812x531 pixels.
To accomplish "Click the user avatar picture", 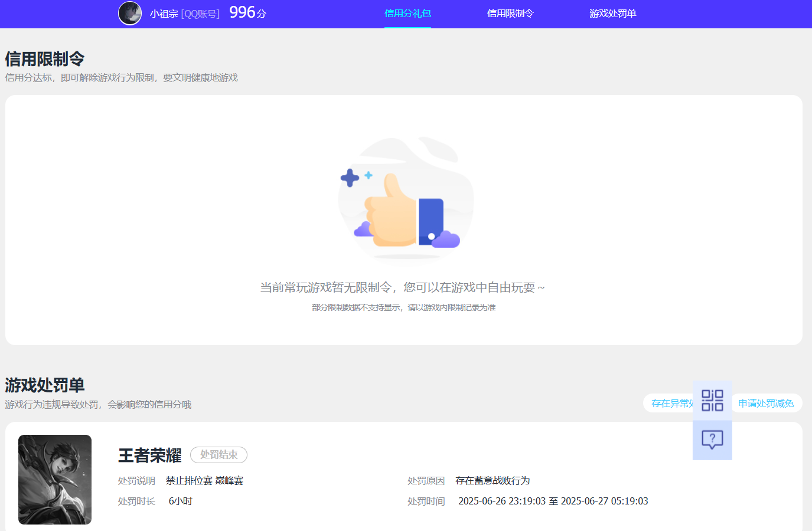I will click(x=130, y=14).
